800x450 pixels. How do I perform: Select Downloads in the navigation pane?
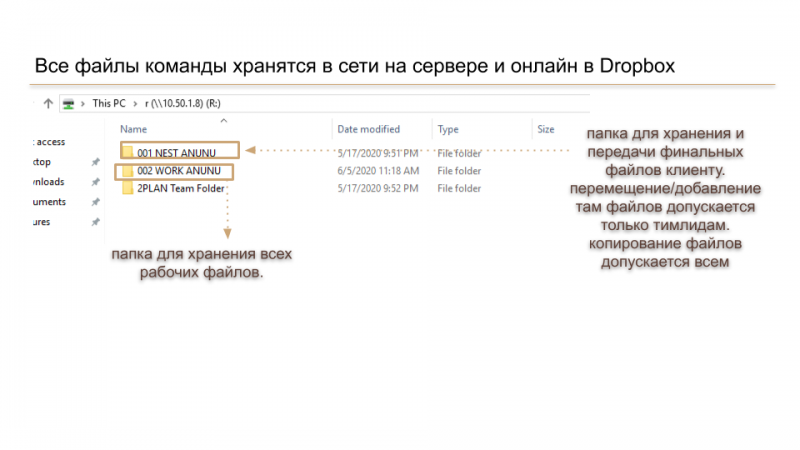tap(48, 182)
